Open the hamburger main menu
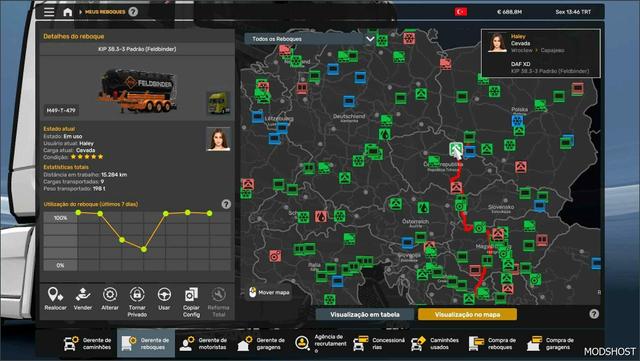 pos(49,11)
